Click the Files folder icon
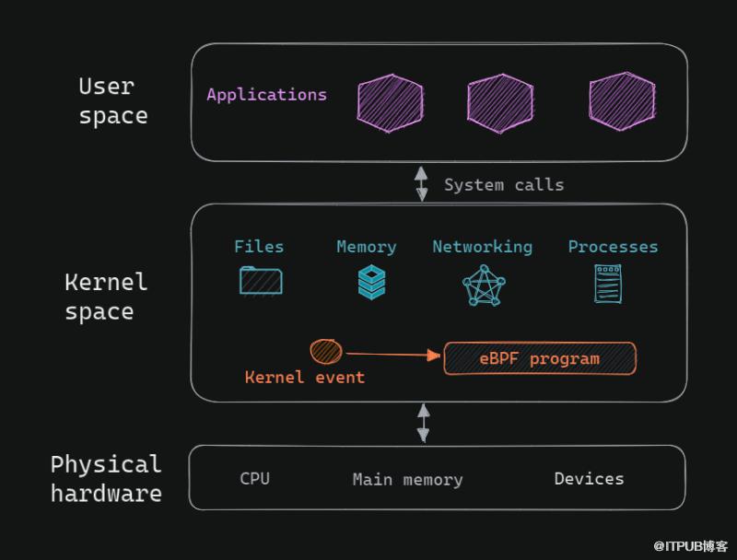Viewport: 737px width, 560px height. (261, 281)
